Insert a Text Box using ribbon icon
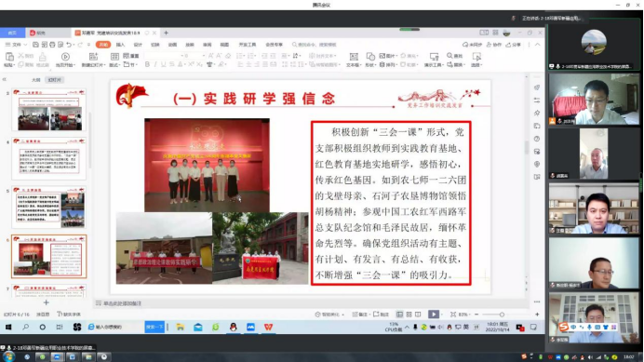Image resolution: width=644 pixels, height=362 pixels. [354, 57]
